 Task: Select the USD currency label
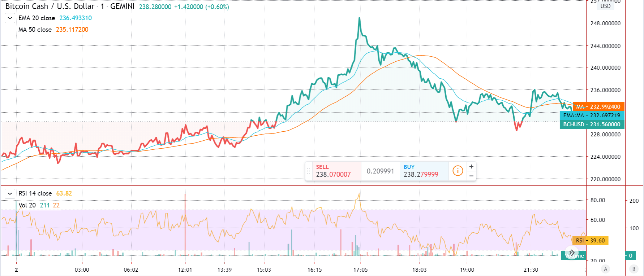tap(606, 6)
